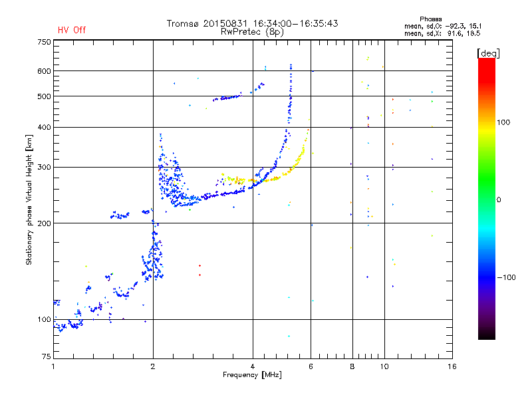Click the x-axis label '4'
Image resolution: width=532 pixels, height=399 pixels.
pyautogui.click(x=253, y=366)
